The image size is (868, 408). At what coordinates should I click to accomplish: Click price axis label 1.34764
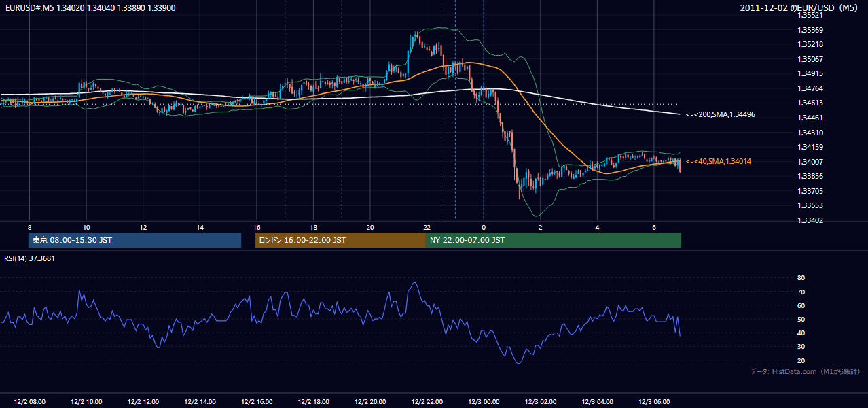(811, 88)
